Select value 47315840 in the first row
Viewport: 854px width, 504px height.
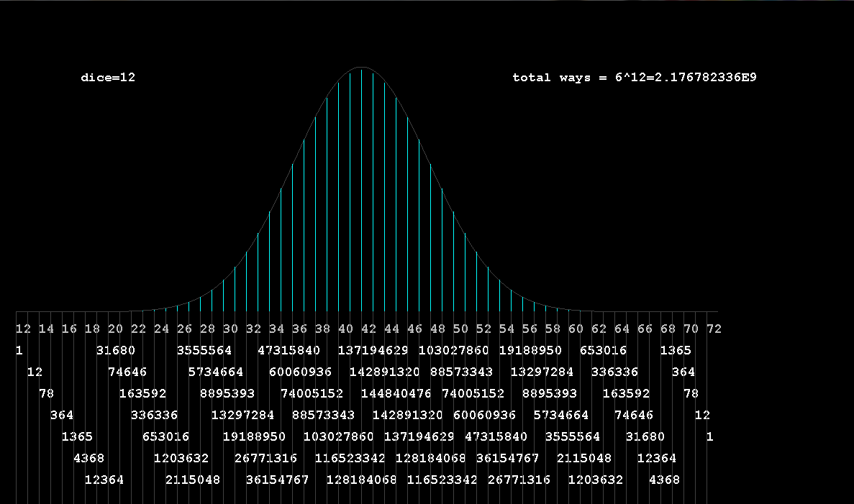coord(289,351)
